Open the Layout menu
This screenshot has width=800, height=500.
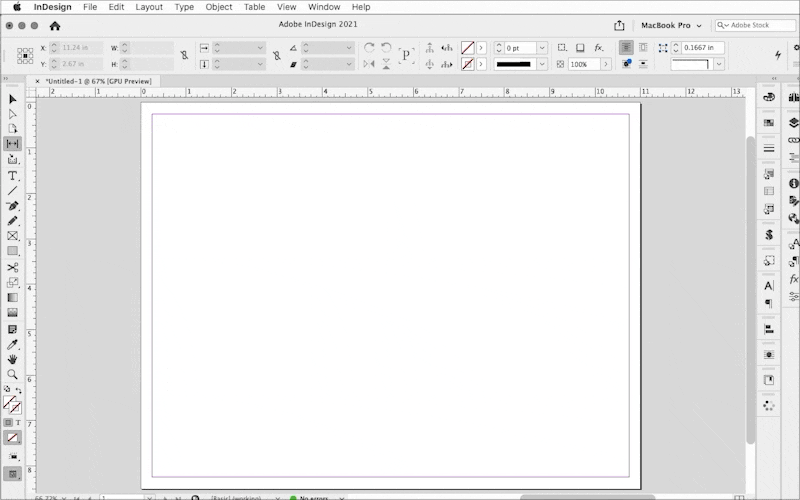[149, 7]
